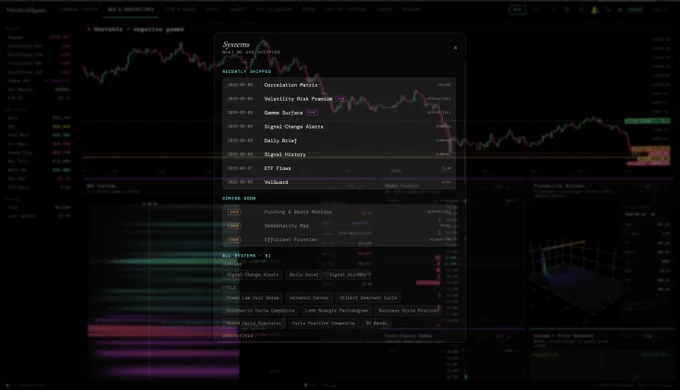Screen dimensions: 680x390
Task: Click the Recently Shipped section heading
Action: point(246,72)
